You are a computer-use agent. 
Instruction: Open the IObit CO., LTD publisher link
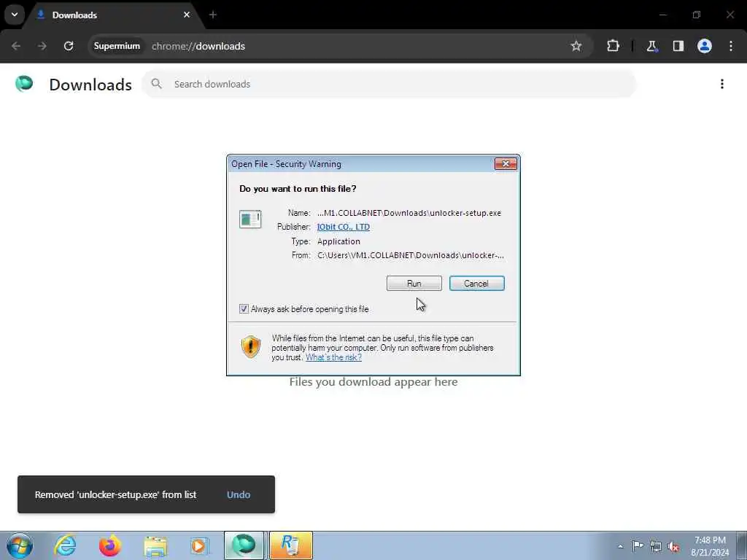pos(343,227)
